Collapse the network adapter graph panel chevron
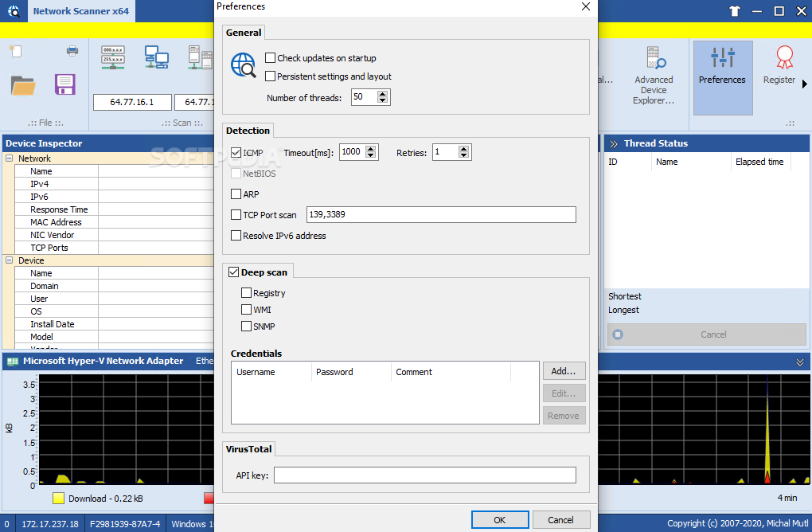The width and height of the screenshot is (812, 532). (800, 362)
